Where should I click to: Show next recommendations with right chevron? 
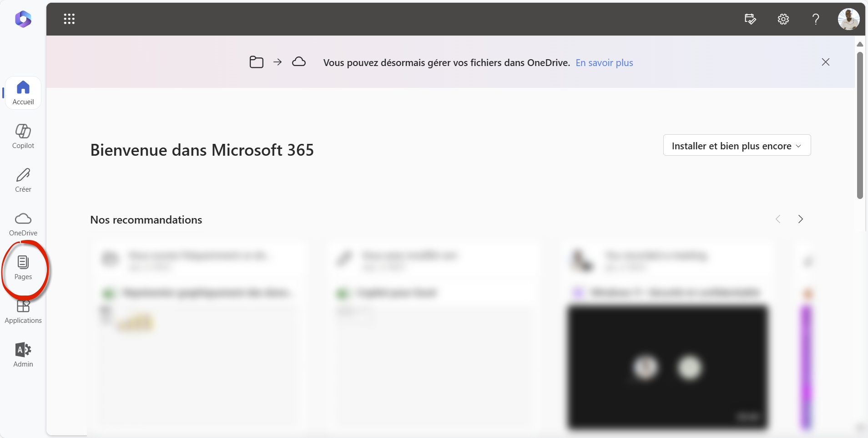pyautogui.click(x=801, y=219)
